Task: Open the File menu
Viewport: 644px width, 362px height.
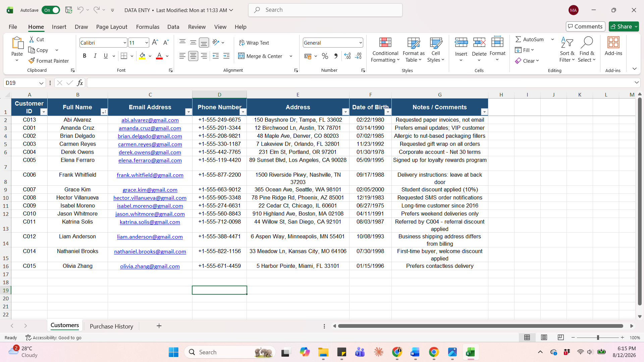Action: click(x=13, y=26)
